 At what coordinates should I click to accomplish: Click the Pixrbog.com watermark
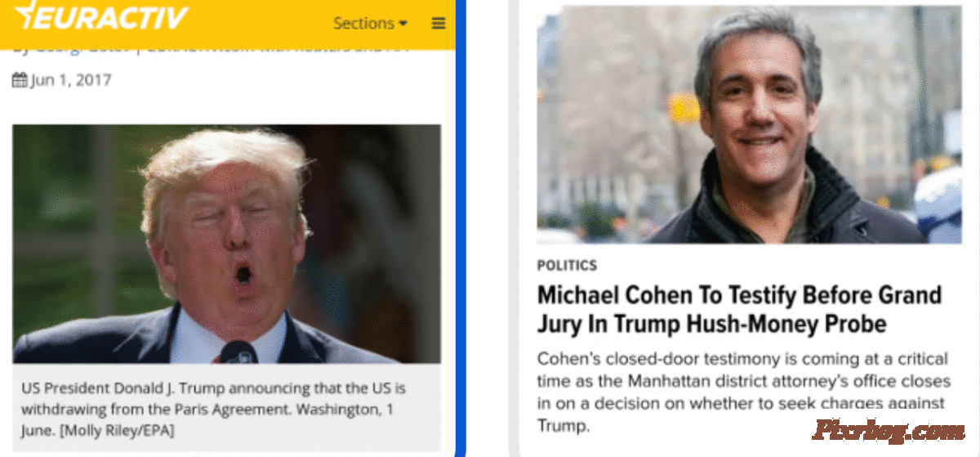click(889, 429)
